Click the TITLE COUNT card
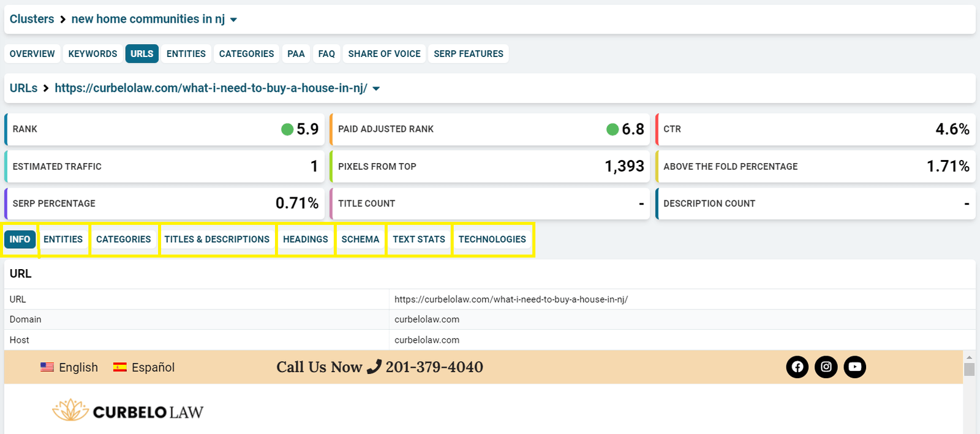The height and width of the screenshot is (434, 980). [x=490, y=204]
